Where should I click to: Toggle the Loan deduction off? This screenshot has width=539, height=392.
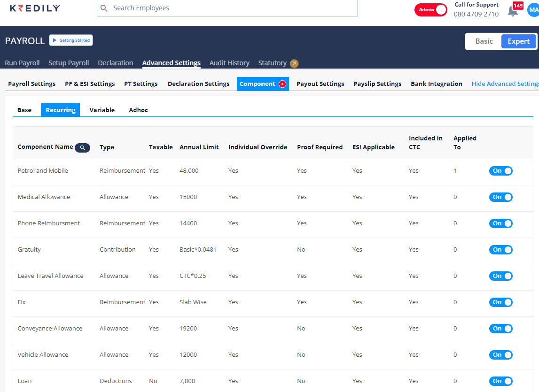[x=501, y=381]
